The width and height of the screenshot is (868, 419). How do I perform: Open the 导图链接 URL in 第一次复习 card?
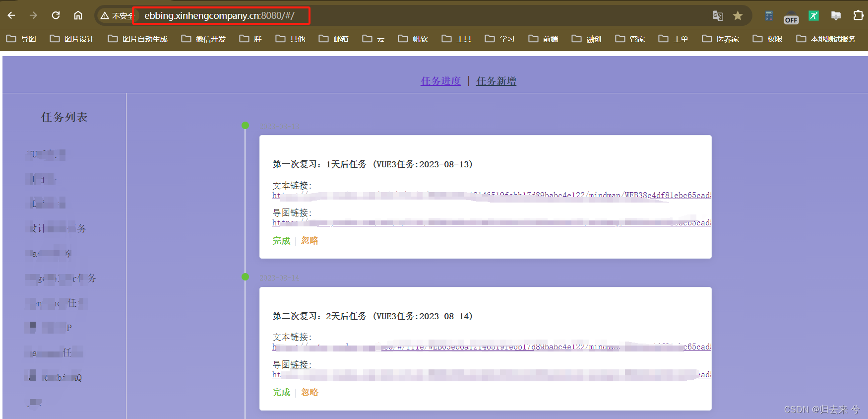click(492, 223)
